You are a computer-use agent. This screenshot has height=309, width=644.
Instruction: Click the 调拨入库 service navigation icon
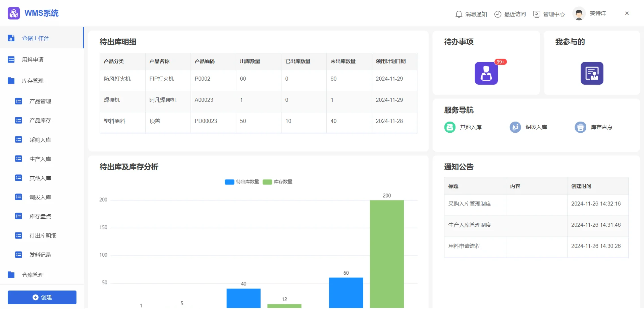[x=515, y=127]
